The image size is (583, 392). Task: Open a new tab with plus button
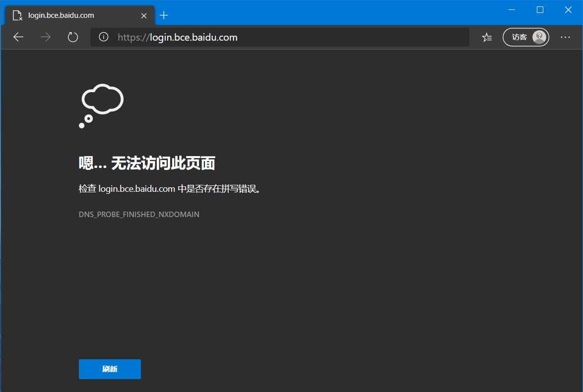click(164, 15)
